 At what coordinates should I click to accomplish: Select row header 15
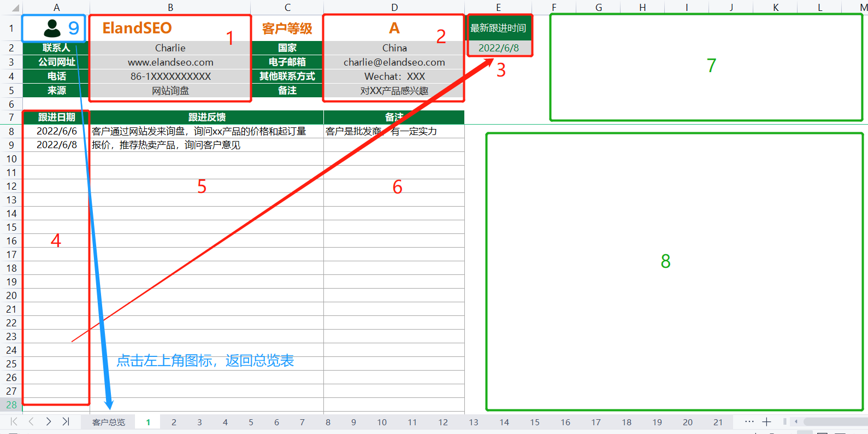[x=11, y=227]
